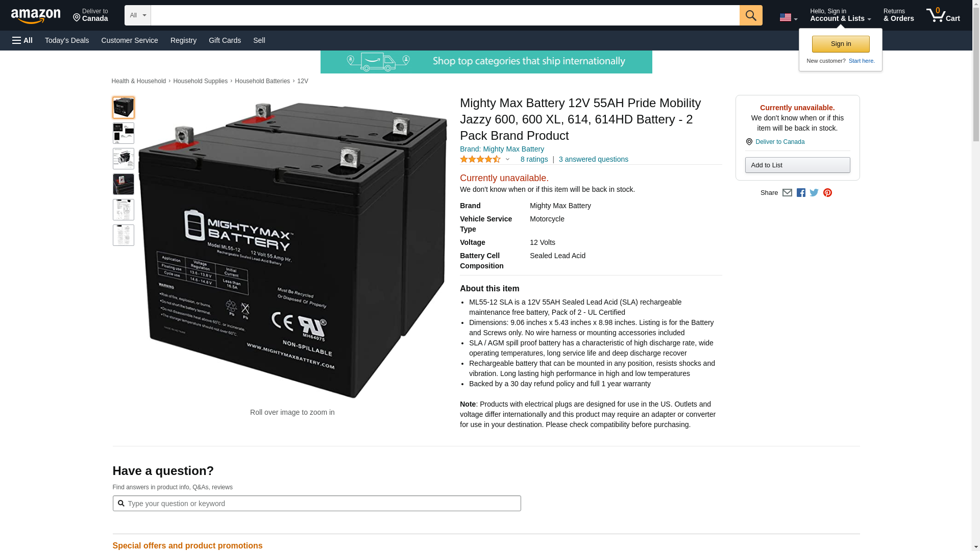Image resolution: width=980 pixels, height=551 pixels.
Task: Open the US flag language selector
Action: [788, 17]
